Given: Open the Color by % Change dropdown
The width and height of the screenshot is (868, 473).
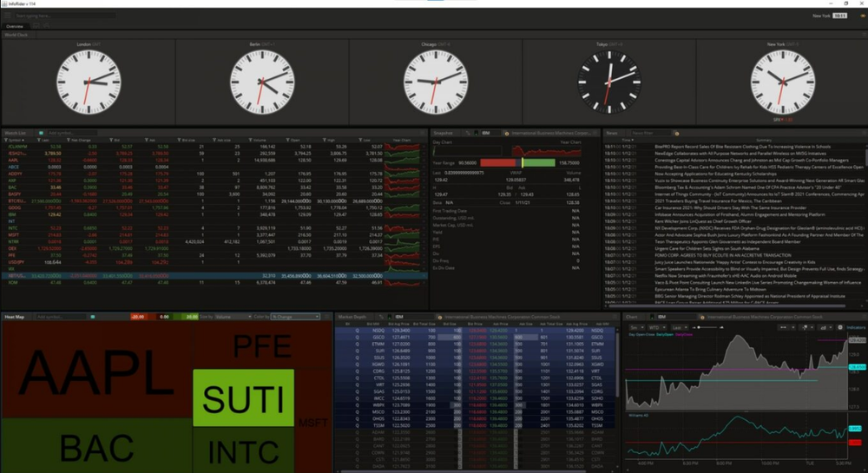Looking at the screenshot, I should pyautogui.click(x=294, y=317).
